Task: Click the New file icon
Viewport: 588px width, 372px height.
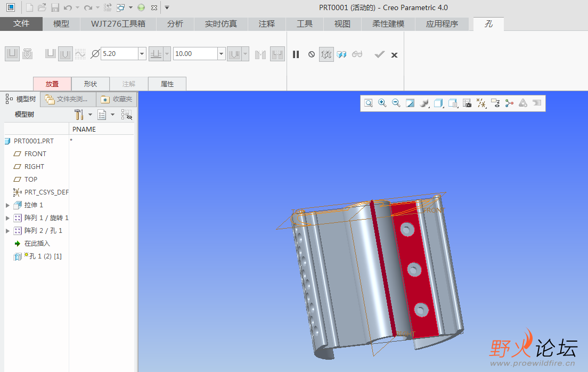Action: [x=30, y=7]
